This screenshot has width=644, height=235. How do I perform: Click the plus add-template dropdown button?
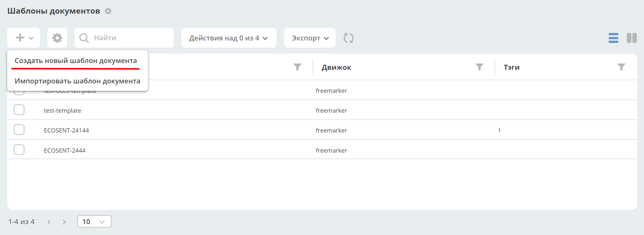(24, 38)
